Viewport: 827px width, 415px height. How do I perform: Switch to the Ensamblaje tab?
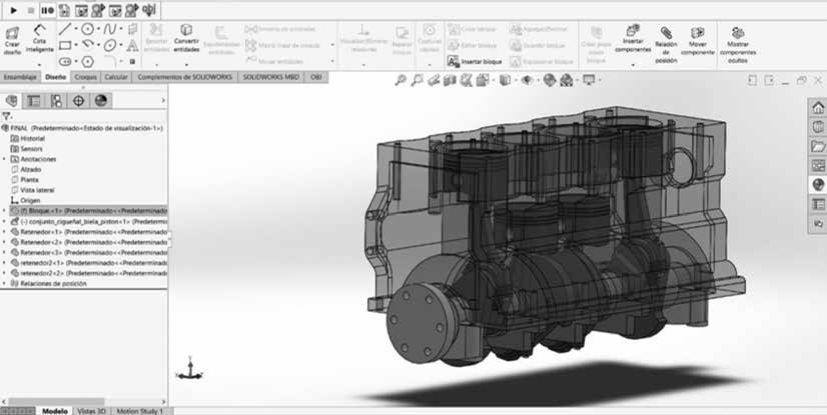[x=20, y=76]
